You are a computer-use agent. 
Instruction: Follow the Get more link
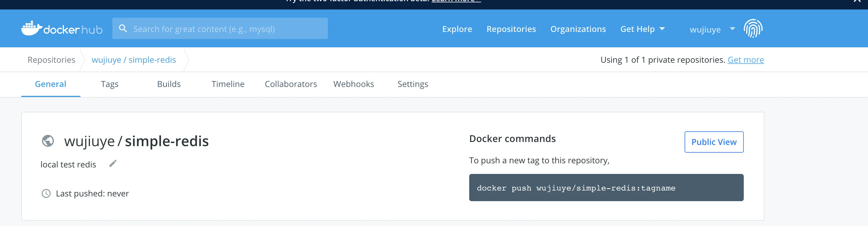point(745,60)
